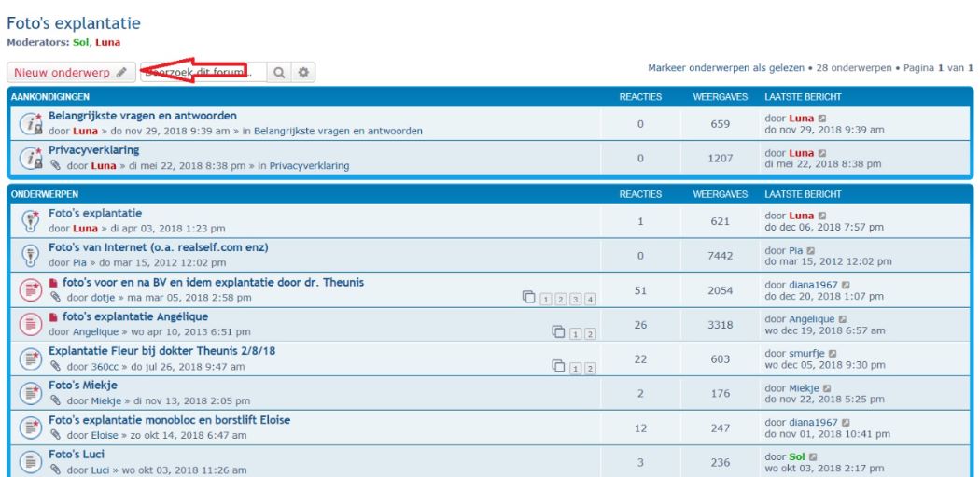Open advanced search via gear icon
Viewport: 980px width, 477px height.
pos(302,72)
